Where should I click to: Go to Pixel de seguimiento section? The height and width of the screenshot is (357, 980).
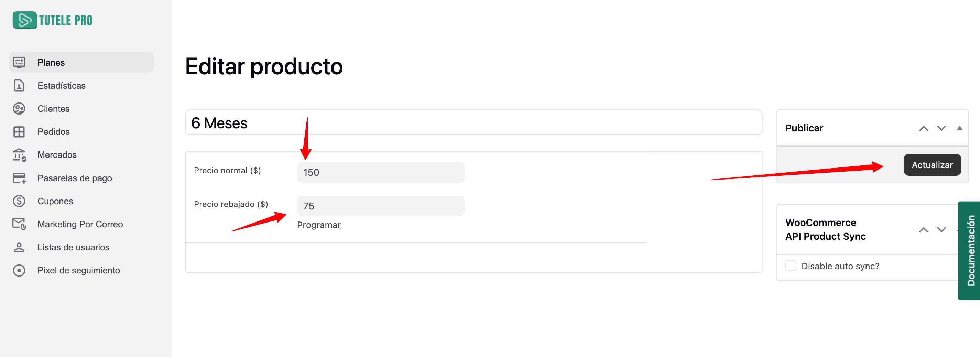[x=78, y=270]
